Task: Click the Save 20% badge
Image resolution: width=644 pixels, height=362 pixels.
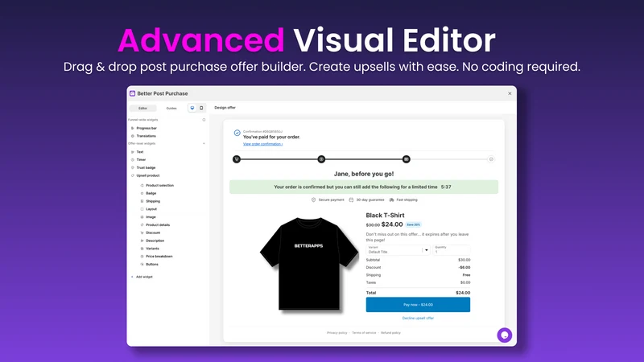Action: 413,225
